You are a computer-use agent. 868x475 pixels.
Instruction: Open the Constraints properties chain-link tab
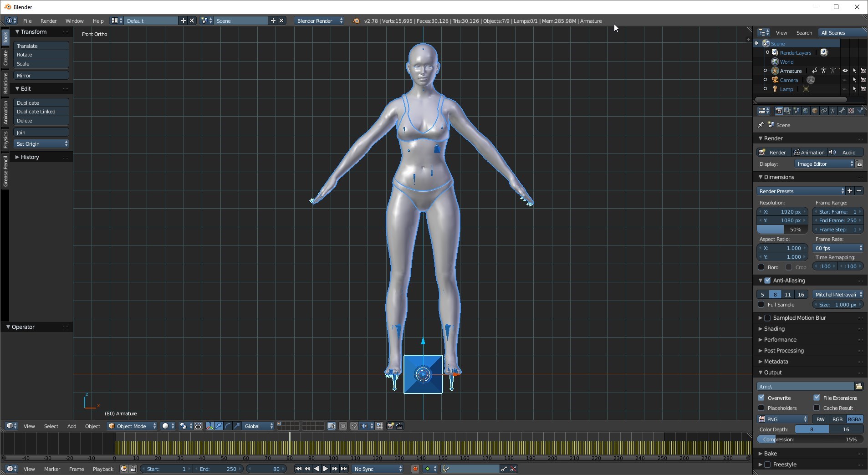pyautogui.click(x=824, y=111)
